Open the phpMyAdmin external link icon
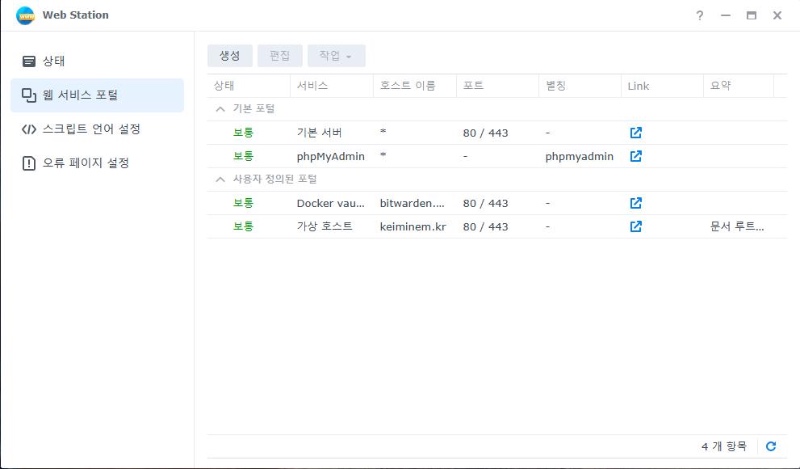 [635, 156]
